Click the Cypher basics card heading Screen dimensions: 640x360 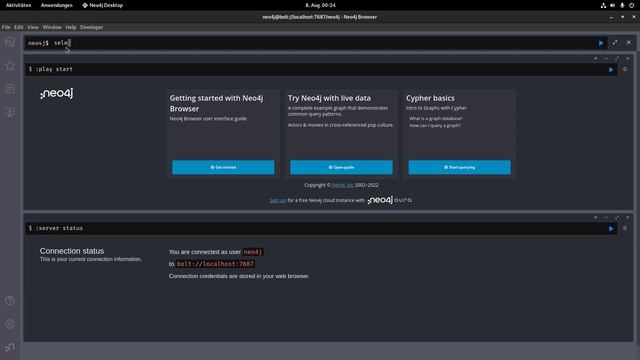pyautogui.click(x=430, y=98)
